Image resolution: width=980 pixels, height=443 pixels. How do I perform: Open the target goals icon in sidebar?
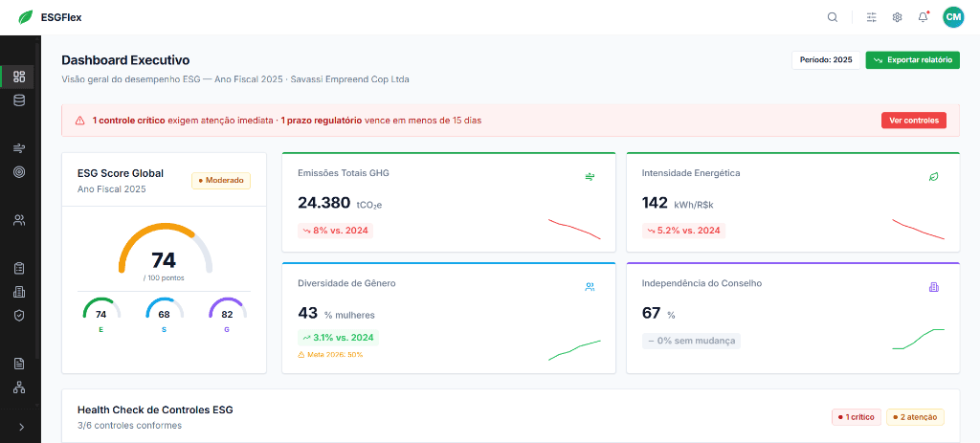coord(19,172)
